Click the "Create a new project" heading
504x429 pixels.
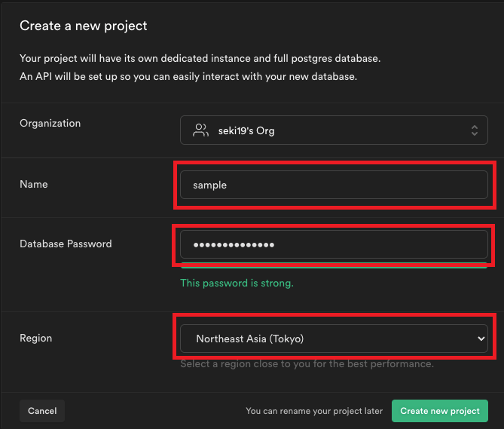[x=84, y=26]
